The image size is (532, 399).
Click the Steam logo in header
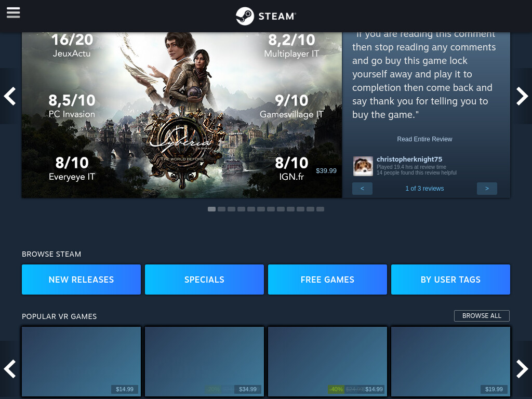(x=266, y=16)
